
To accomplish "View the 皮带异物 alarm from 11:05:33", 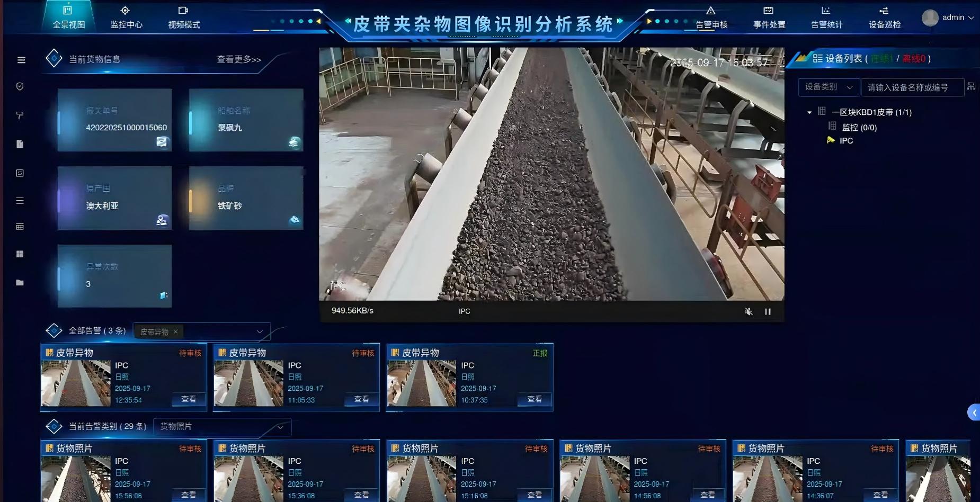I will pos(361,399).
